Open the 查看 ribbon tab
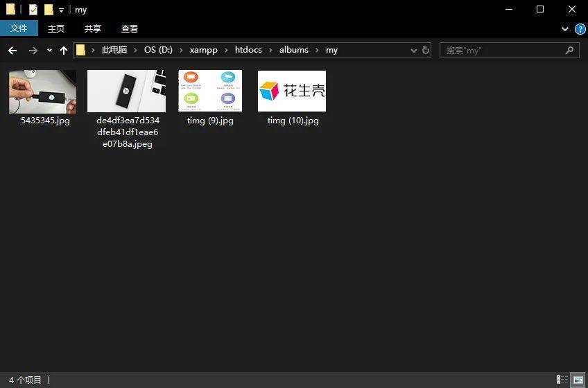Viewport: 588px width, 388px height. pyautogui.click(x=130, y=28)
